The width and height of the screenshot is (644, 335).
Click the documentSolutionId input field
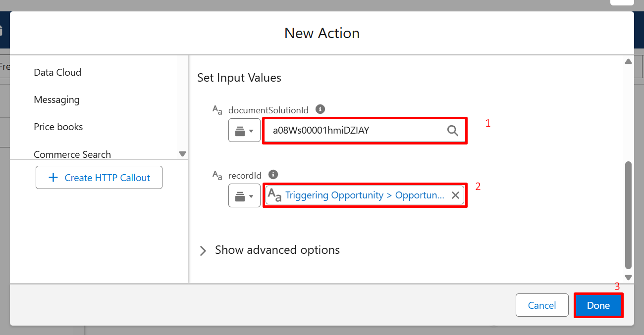365,131
